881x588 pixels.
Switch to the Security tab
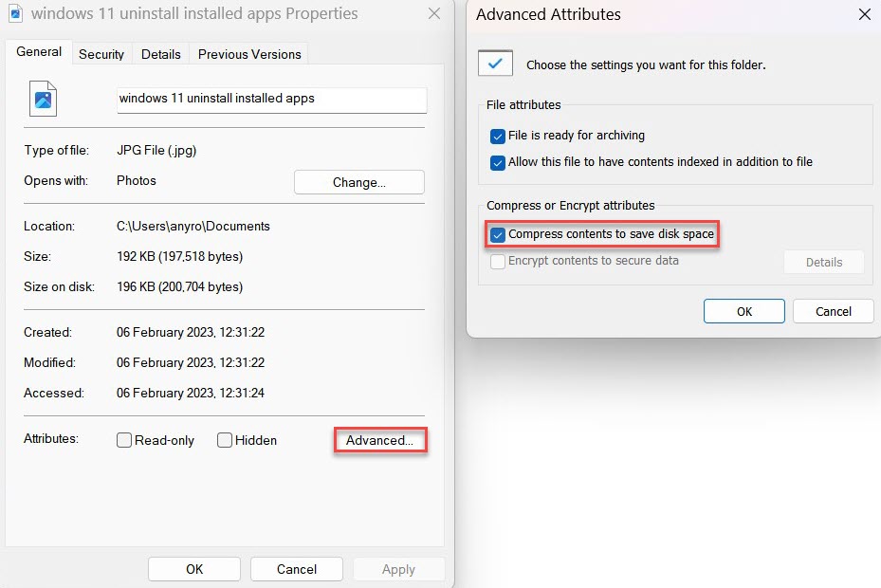click(101, 54)
